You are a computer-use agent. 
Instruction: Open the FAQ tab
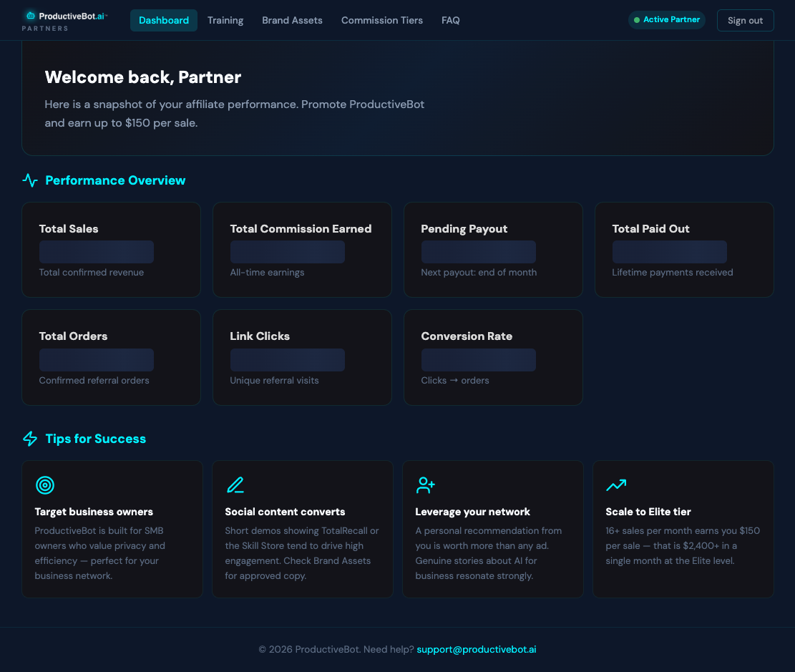pyautogui.click(x=450, y=20)
